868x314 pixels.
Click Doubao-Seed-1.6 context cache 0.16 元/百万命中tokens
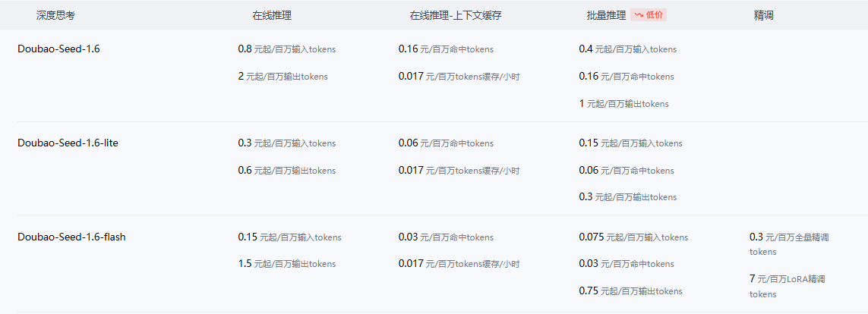point(446,49)
